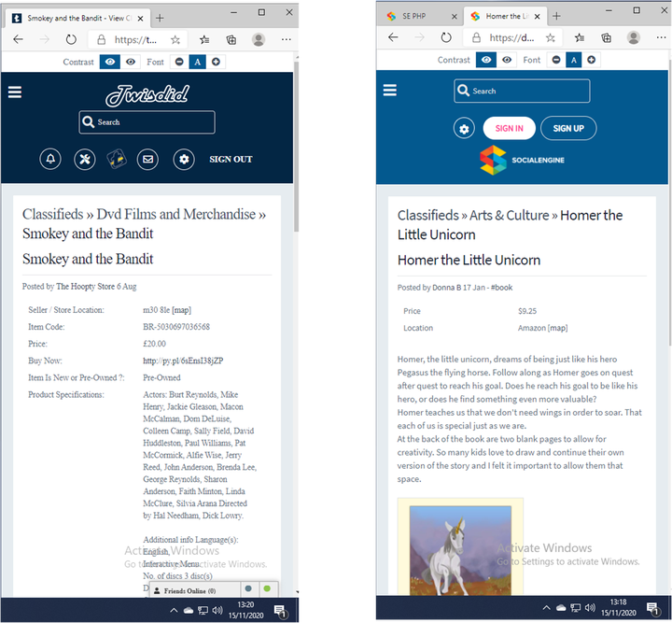Image resolution: width=672 pixels, height=623 pixels.
Task: Open the messages envelope icon in Twisdid
Action: pos(147,159)
